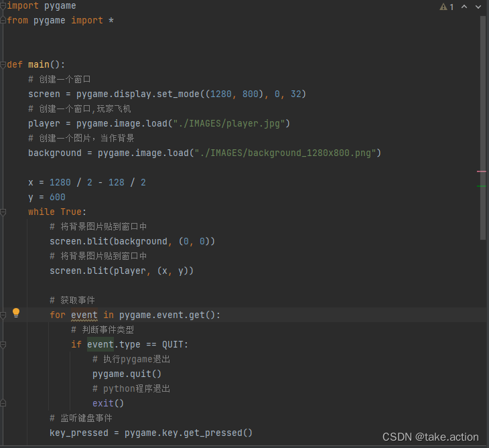Screen dimensions: 489x448
Task: Jump to previous highlighted error arrow
Action: (464, 7)
